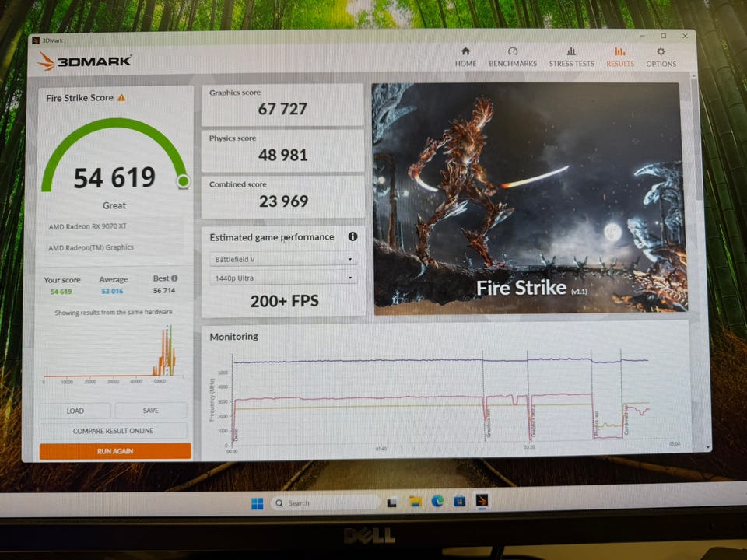
Task: Open the Home tab
Action: coord(465,57)
